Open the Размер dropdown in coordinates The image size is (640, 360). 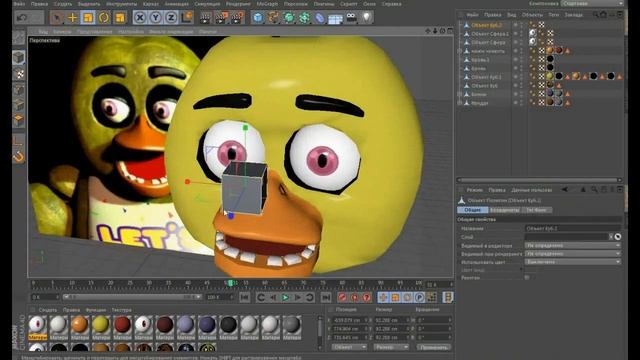tap(391, 347)
